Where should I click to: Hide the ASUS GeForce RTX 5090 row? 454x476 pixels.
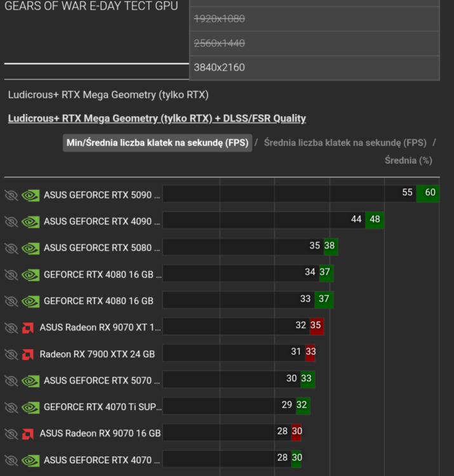[x=11, y=195]
